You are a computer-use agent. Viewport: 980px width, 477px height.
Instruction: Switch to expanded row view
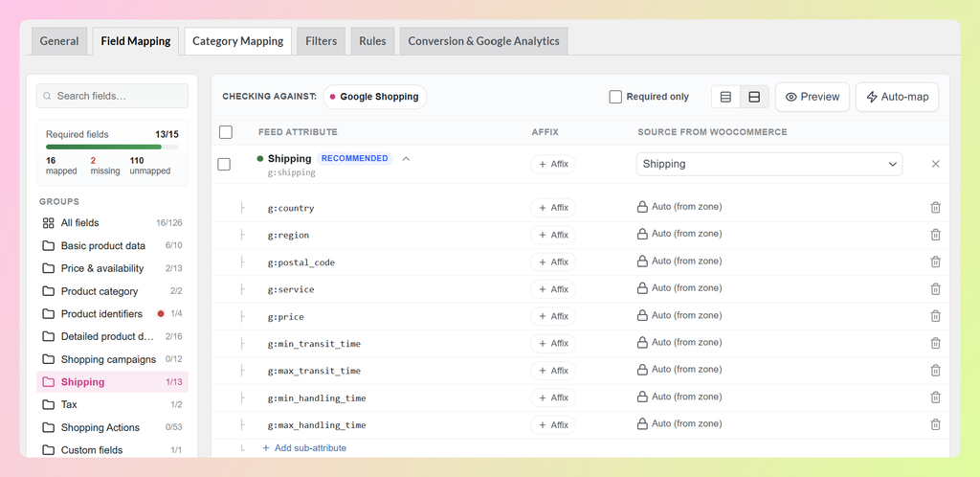coord(754,97)
